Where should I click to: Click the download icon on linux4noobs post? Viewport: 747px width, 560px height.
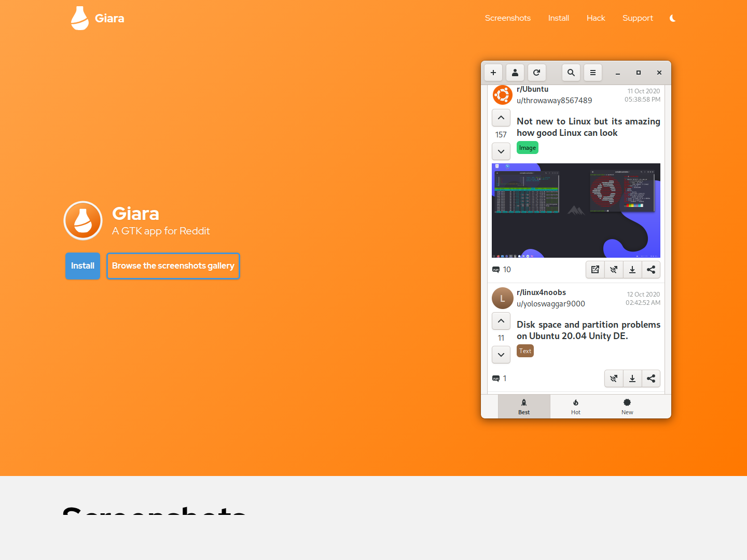[632, 379]
